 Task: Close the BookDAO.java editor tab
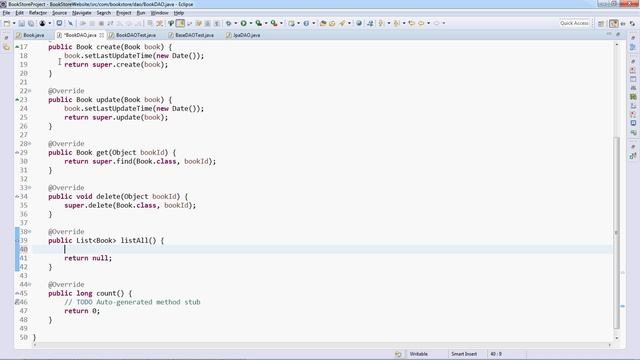point(102,35)
